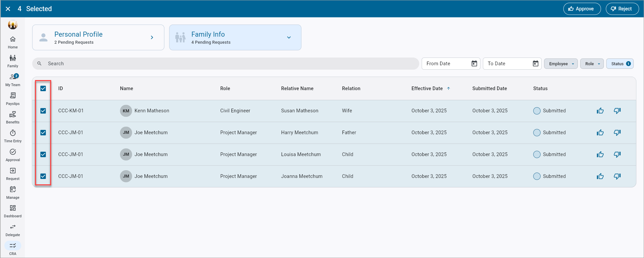Switch to the Personal Profile tab
The image size is (644, 258).
98,37
